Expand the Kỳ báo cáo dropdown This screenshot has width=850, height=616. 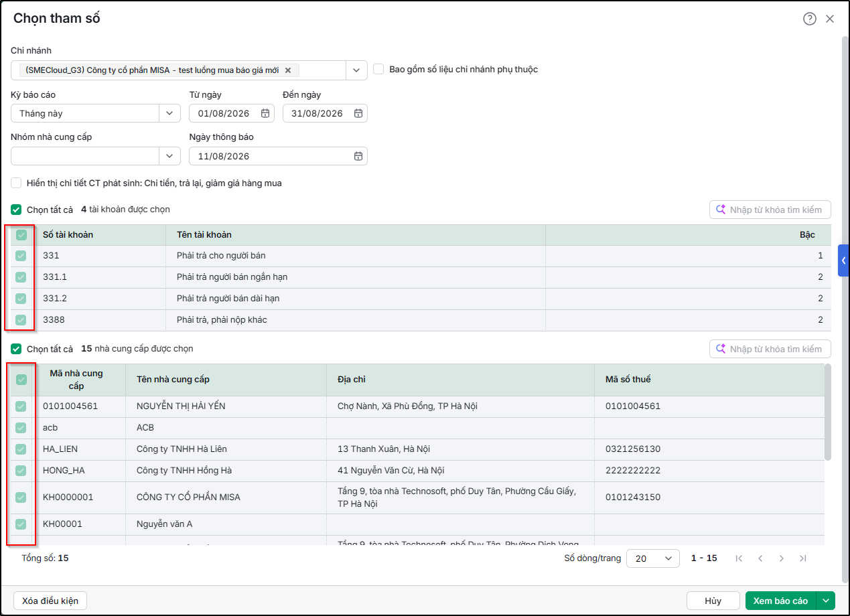click(169, 113)
